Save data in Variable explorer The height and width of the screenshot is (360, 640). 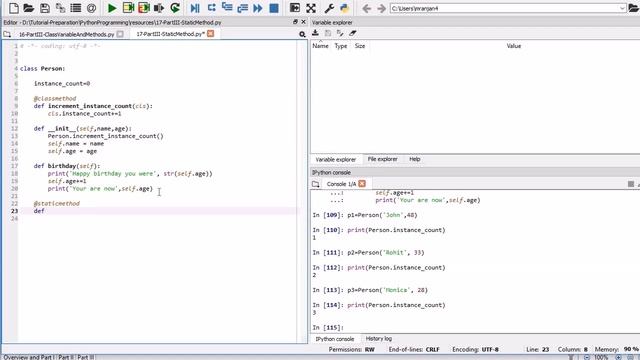[328, 33]
